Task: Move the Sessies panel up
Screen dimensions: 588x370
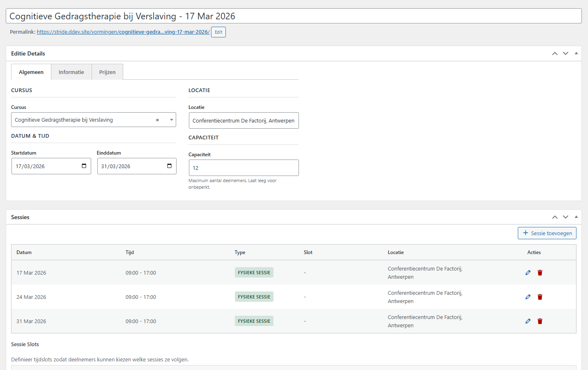Action: point(555,217)
